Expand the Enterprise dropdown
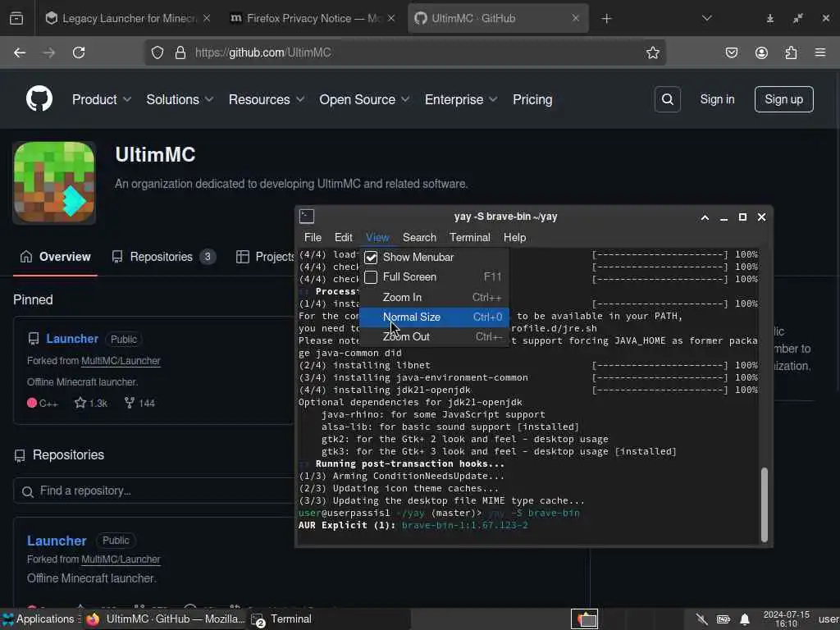The image size is (840, 630). [x=461, y=99]
